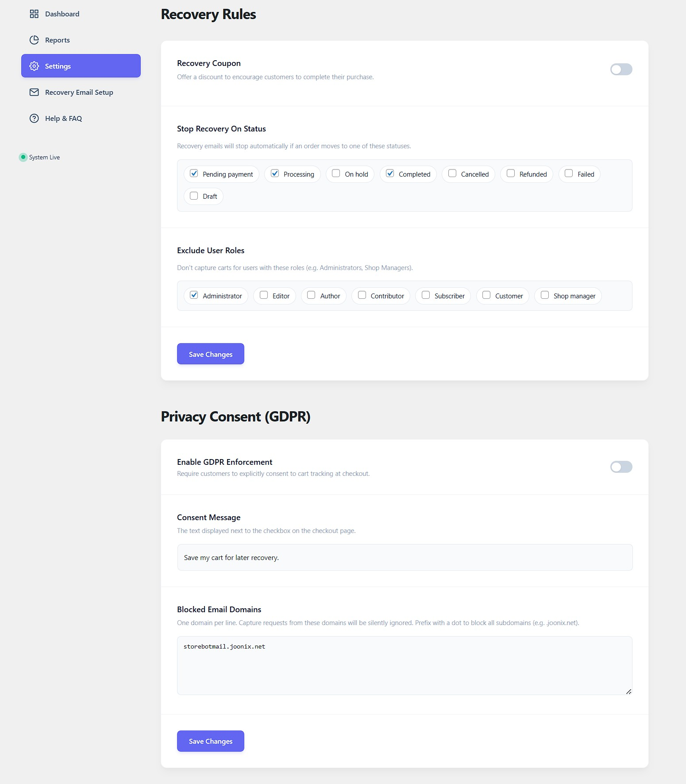Check the On hold status
Viewport: 686px width, 784px height.
click(335, 173)
